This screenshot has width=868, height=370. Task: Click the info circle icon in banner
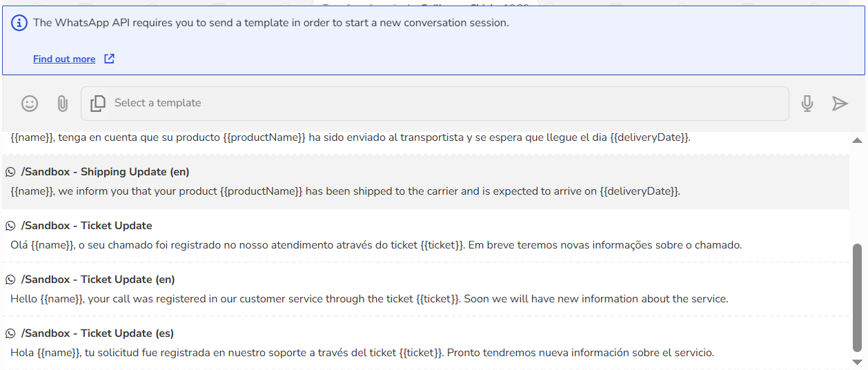pos(19,23)
